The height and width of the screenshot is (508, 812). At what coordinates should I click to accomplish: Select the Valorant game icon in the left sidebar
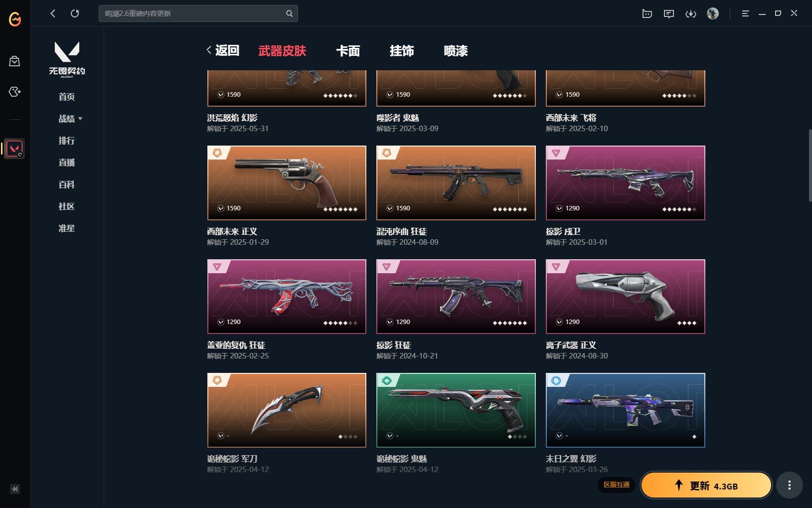(x=14, y=149)
